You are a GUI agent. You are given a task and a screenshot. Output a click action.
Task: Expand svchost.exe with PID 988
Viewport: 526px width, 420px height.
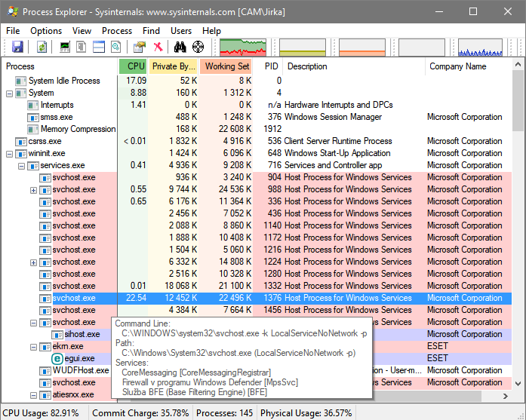click(33, 190)
